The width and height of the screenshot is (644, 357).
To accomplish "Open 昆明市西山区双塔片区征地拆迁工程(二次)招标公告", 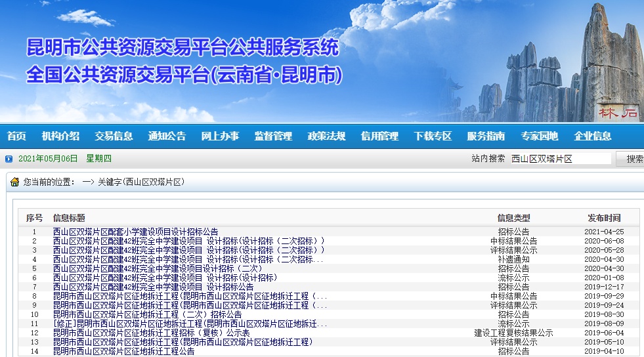I will tap(147, 314).
